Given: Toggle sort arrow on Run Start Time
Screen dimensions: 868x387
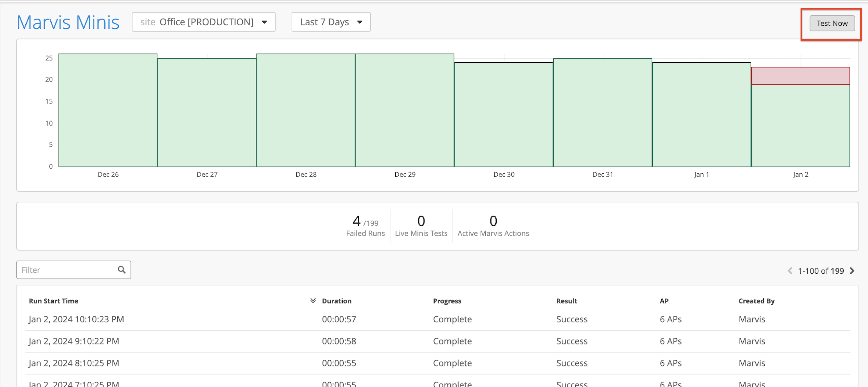Looking at the screenshot, I should tap(312, 301).
